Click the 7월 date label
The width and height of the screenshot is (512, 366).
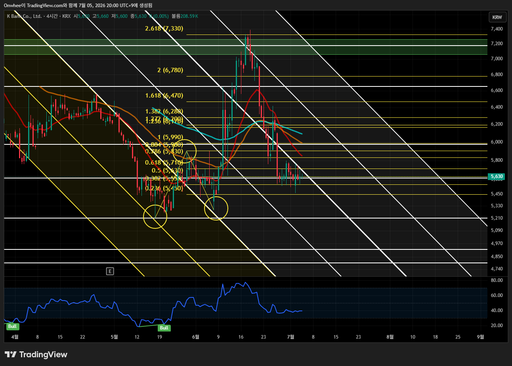[x=291, y=337]
